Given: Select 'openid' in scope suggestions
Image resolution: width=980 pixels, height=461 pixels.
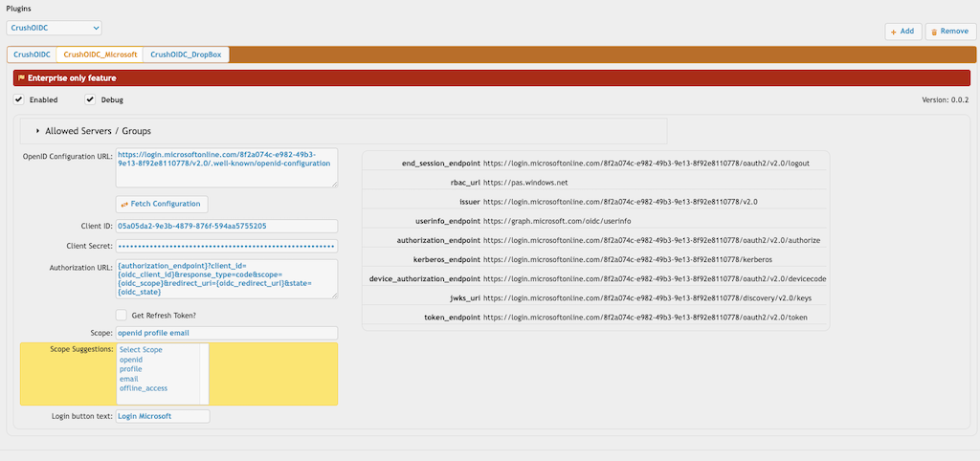Looking at the screenshot, I should click(x=131, y=360).
